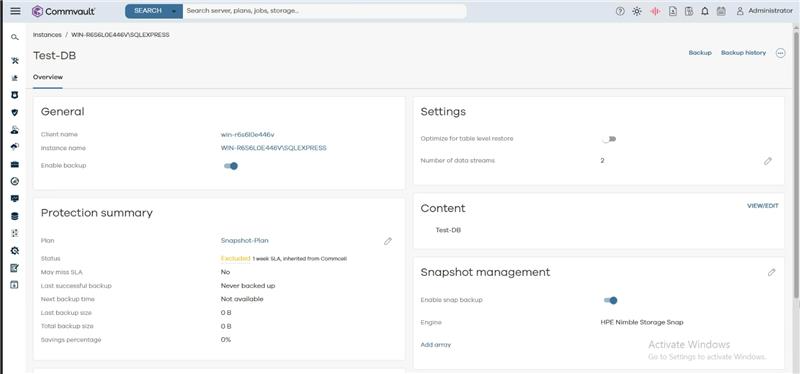800x374 pixels.
Task: Go to Instances breadcrumb
Action: tap(47, 35)
